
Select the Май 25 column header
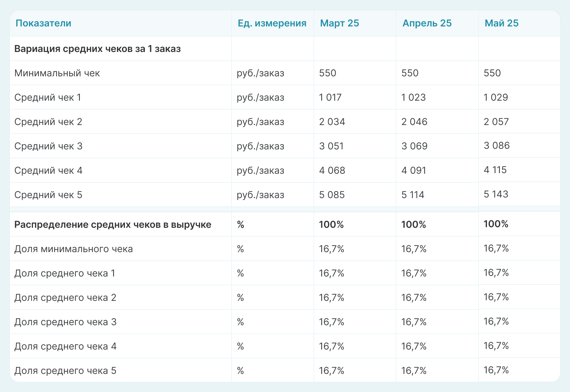[x=501, y=23]
